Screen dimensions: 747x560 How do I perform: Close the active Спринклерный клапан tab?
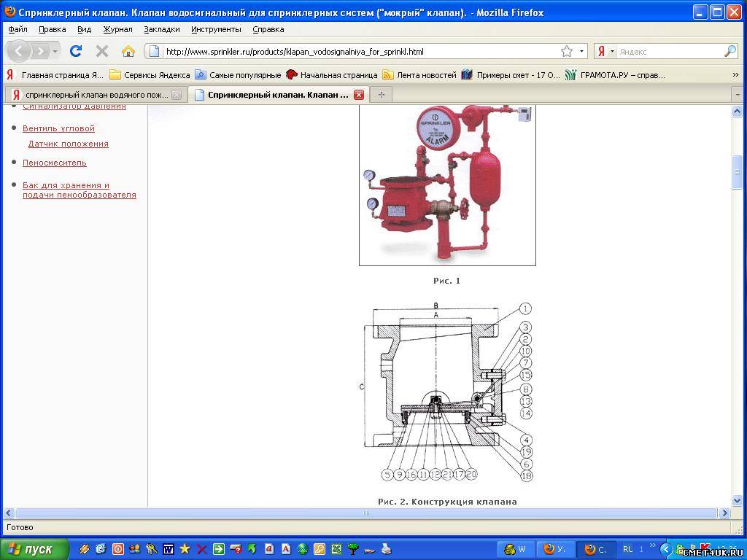point(358,95)
